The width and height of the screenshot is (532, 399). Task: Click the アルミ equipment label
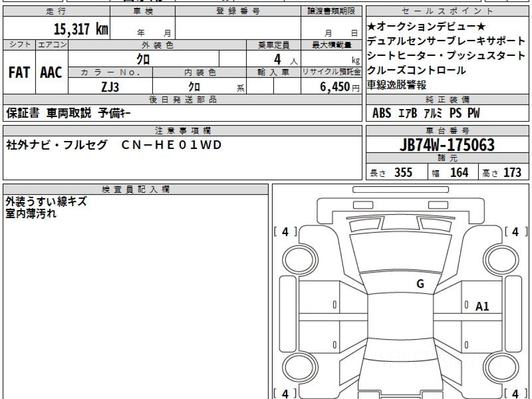click(x=433, y=113)
